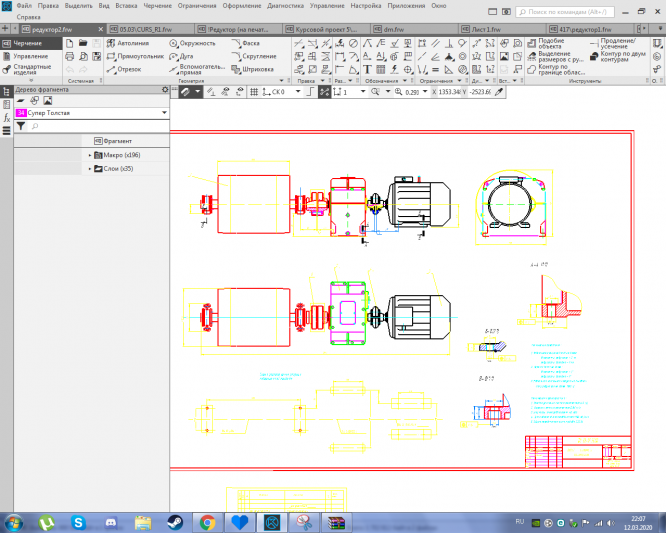Screen dimensions: 666x533
Task: Toggle the filter button in tree panel
Action: pyautogui.click(x=20, y=127)
